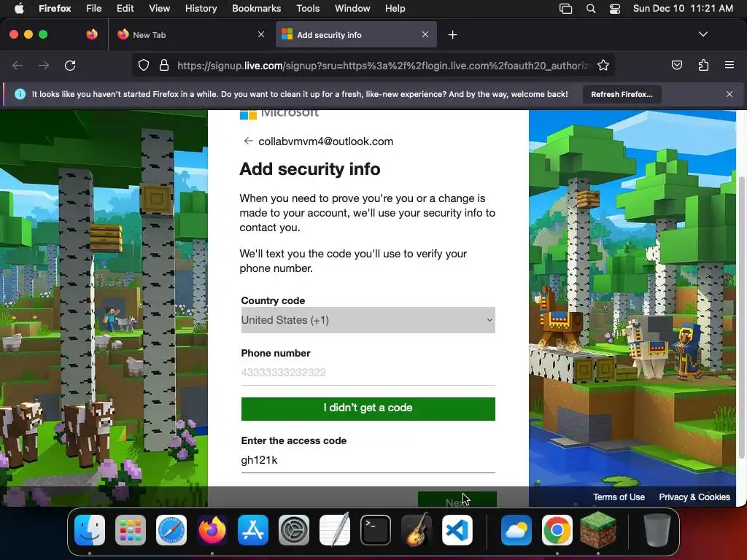The height and width of the screenshot is (560, 747).
Task: Open the App Store dock icon
Action: (x=253, y=530)
